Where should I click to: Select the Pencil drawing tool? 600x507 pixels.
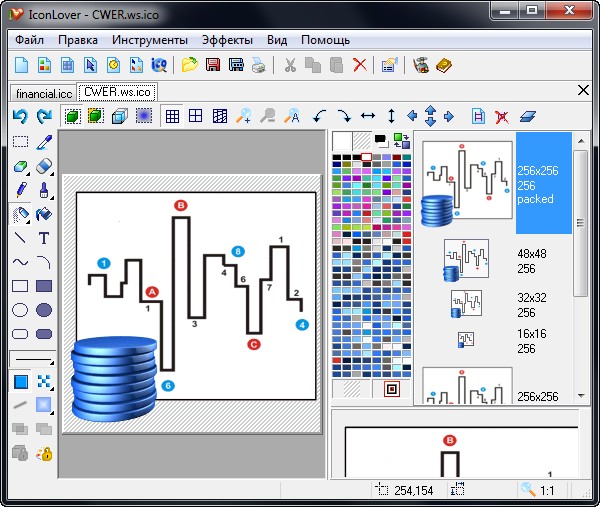[x=20, y=190]
